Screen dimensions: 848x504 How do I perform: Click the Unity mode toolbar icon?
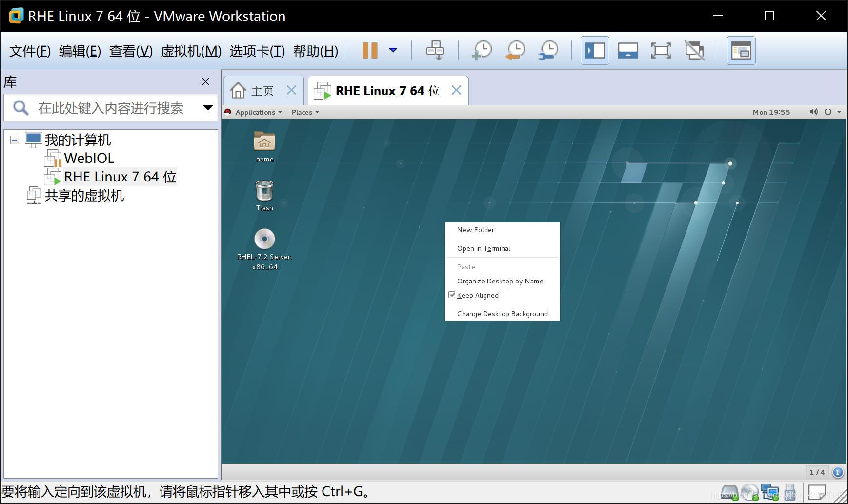pos(694,50)
